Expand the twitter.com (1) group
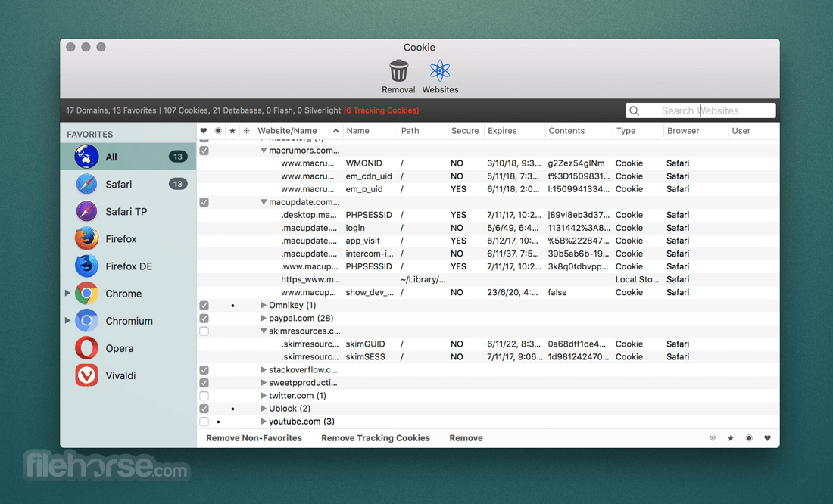Viewport: 833px width, 504px height. pyautogui.click(x=263, y=395)
